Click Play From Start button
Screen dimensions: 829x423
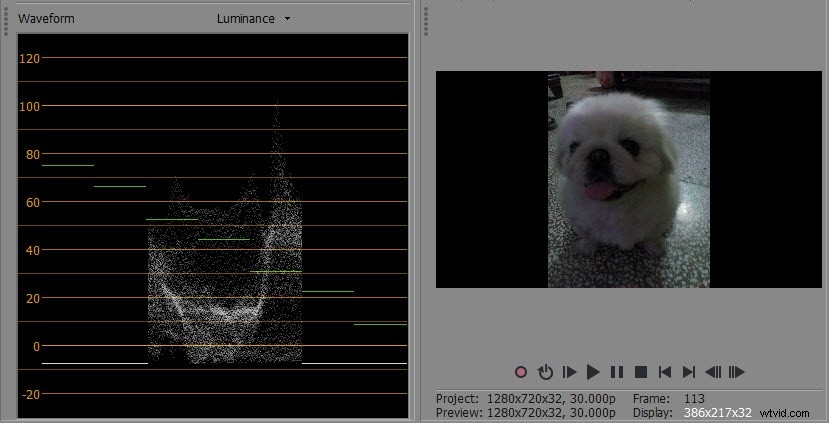click(569, 372)
